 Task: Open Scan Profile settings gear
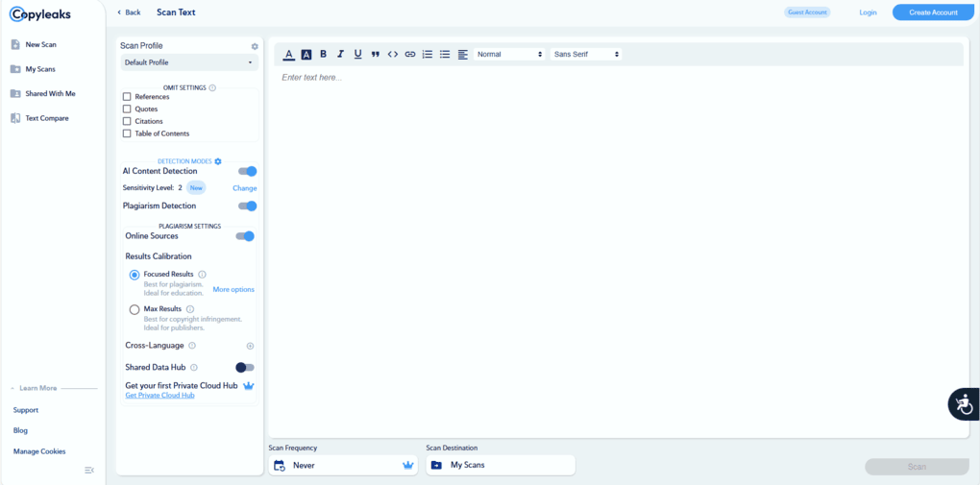pyautogui.click(x=255, y=46)
